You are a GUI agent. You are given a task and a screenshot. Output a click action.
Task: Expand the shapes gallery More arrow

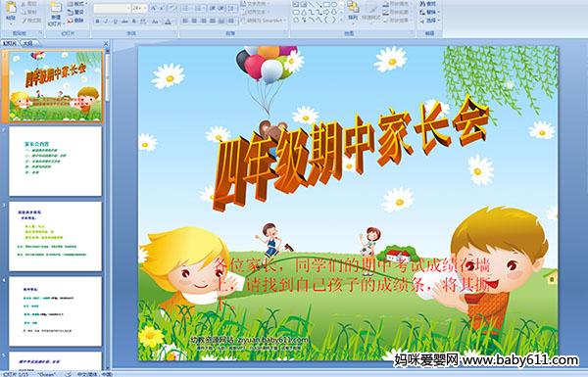[341, 20]
